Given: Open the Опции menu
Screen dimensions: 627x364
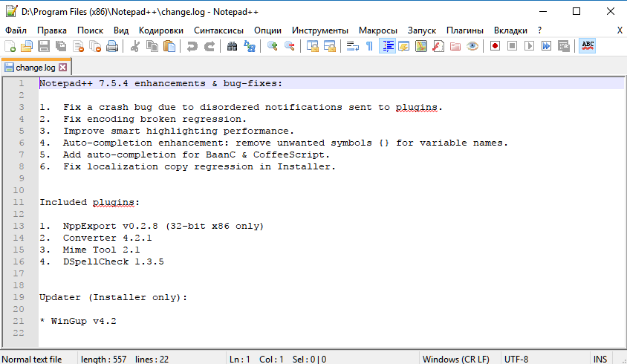Looking at the screenshot, I should (x=268, y=30).
